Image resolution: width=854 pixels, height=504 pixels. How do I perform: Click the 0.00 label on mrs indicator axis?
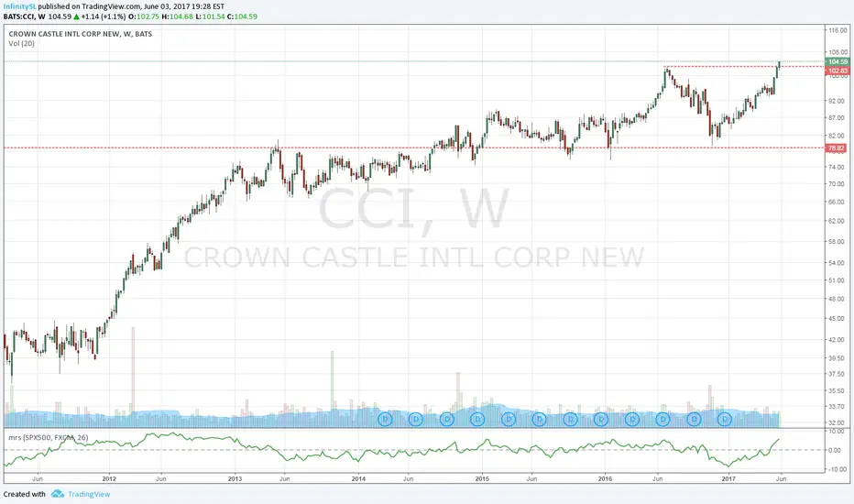[x=835, y=451]
